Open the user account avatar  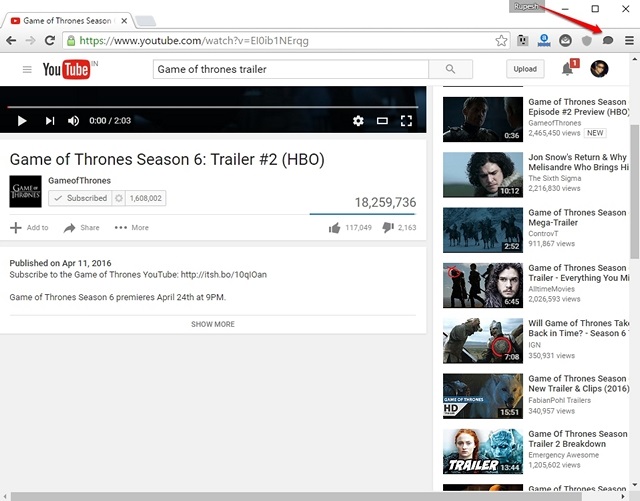tap(599, 69)
